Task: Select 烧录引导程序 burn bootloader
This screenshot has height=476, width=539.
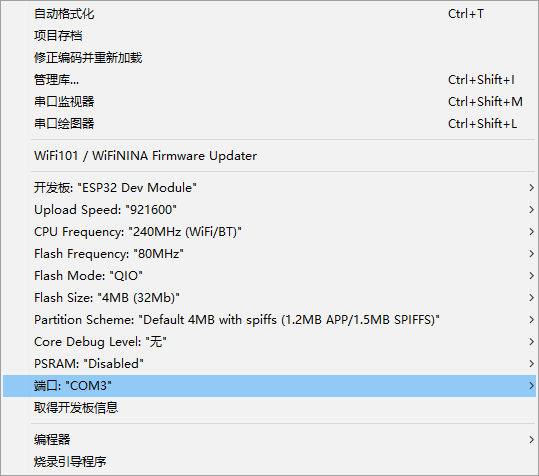Action: (x=269, y=462)
